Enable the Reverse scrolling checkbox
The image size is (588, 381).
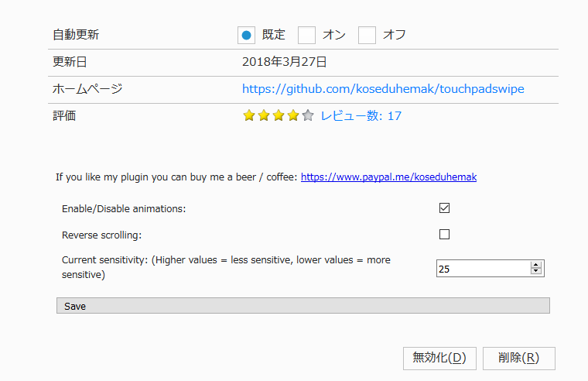pyautogui.click(x=444, y=234)
